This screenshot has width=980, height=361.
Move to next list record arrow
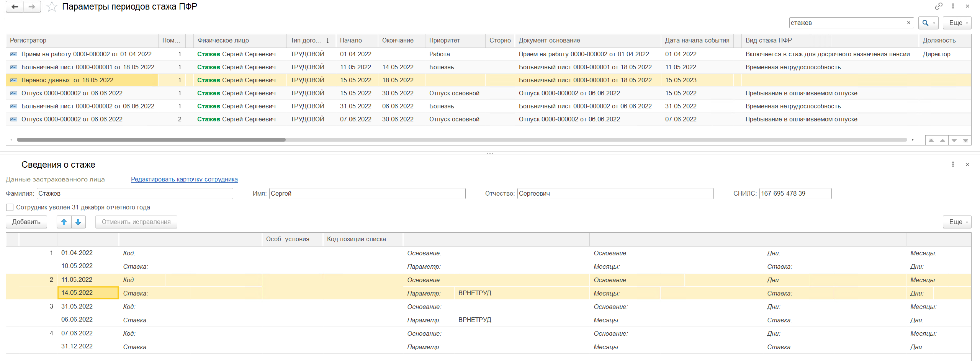coord(954,140)
